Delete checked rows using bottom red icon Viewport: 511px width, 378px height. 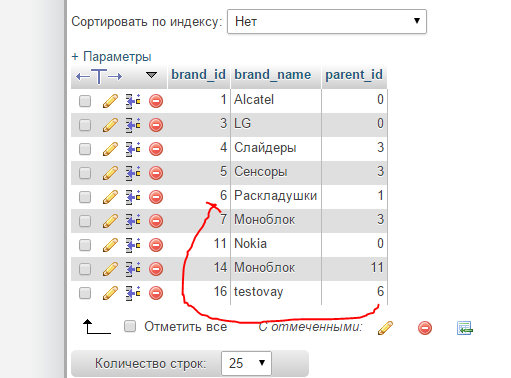425,328
